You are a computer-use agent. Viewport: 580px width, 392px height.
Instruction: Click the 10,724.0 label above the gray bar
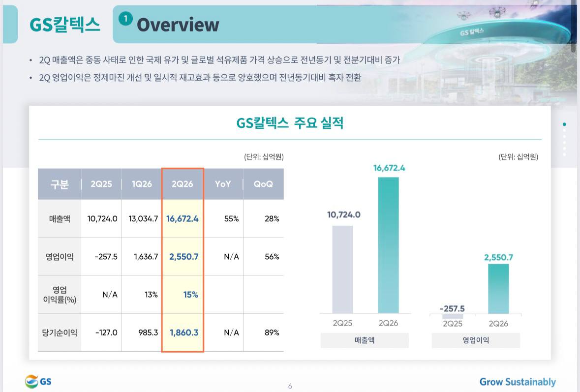(x=344, y=214)
